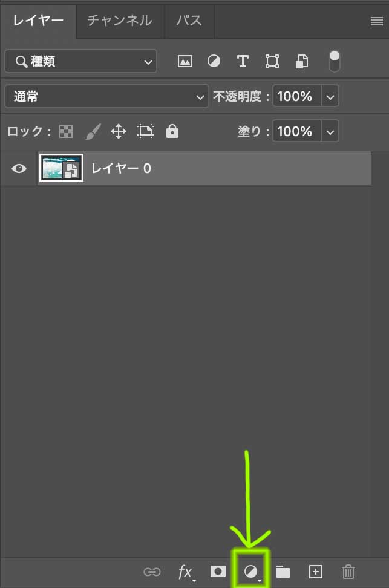Image resolution: width=389 pixels, height=588 pixels.
Task: Open the new adjustment layer menu
Action: click(250, 572)
